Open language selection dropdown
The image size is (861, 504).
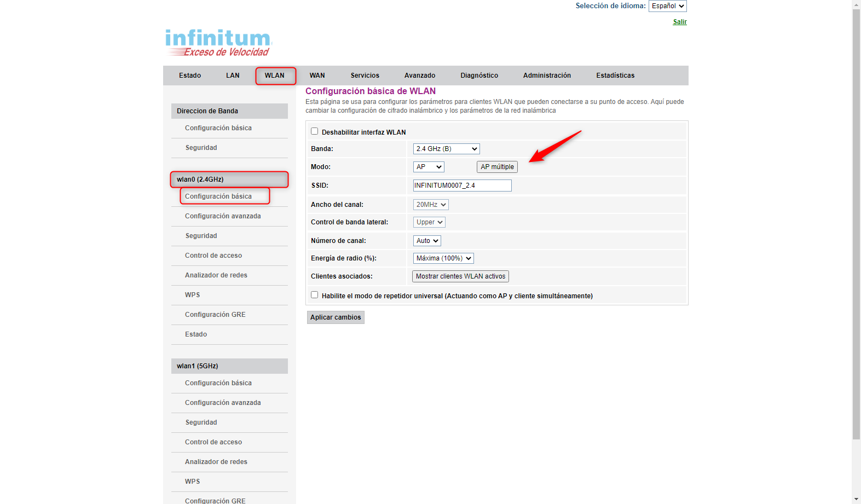(x=667, y=6)
